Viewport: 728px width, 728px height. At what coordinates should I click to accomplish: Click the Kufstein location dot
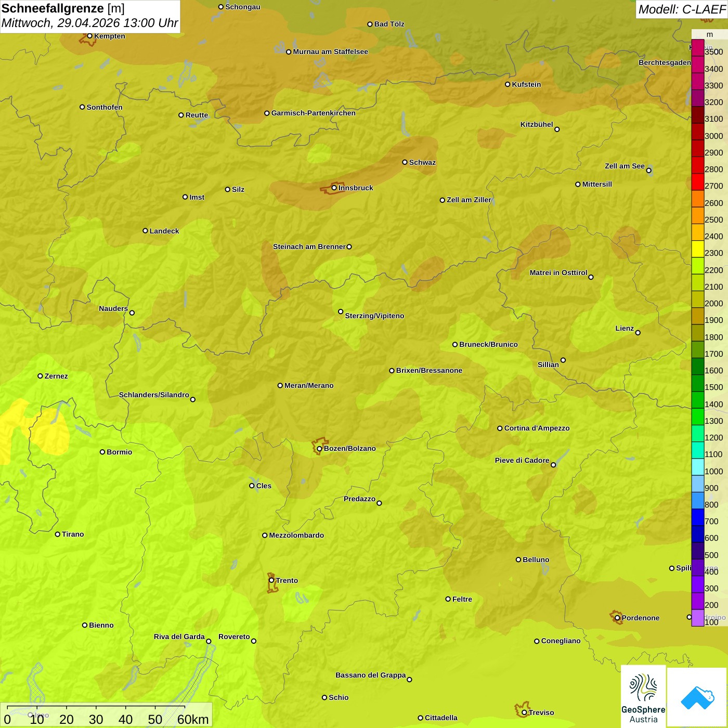pyautogui.click(x=508, y=84)
